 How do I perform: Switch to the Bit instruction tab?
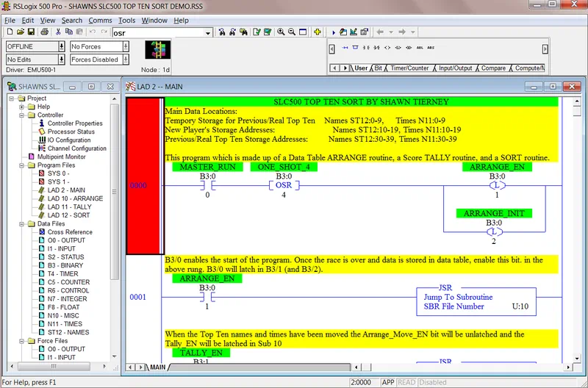379,68
